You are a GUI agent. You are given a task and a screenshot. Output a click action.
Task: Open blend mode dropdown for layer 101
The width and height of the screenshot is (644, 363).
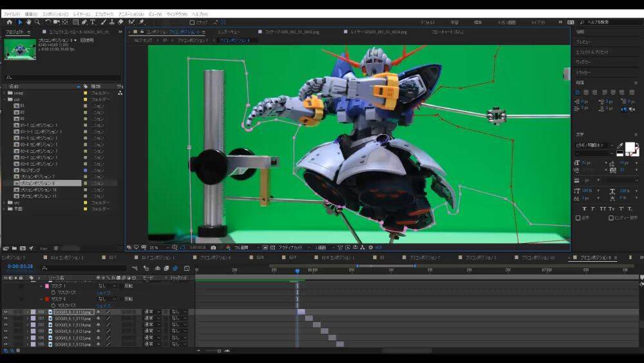[151, 319]
